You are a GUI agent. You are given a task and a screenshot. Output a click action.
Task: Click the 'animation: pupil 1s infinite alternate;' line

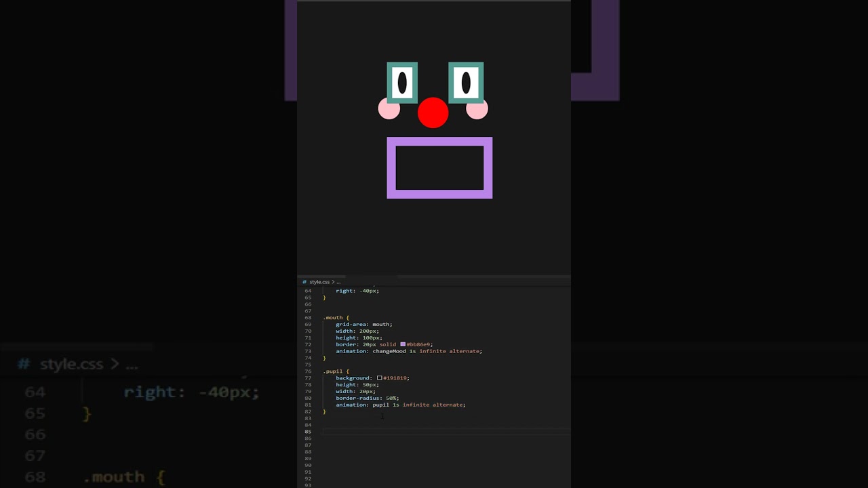pos(400,405)
